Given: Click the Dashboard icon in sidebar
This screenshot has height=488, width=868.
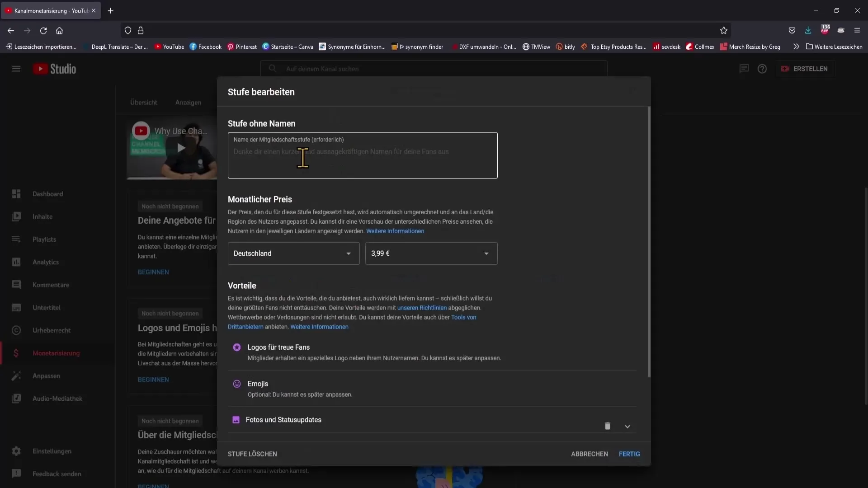Looking at the screenshot, I should pos(16,194).
